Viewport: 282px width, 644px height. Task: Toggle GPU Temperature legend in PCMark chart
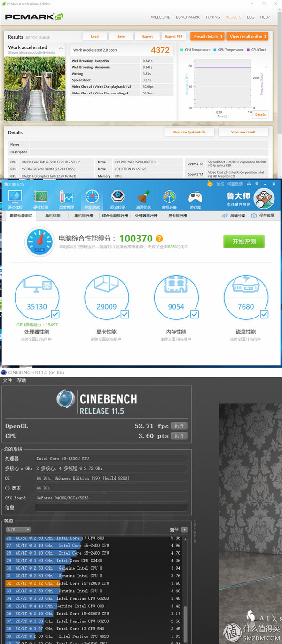pos(229,50)
